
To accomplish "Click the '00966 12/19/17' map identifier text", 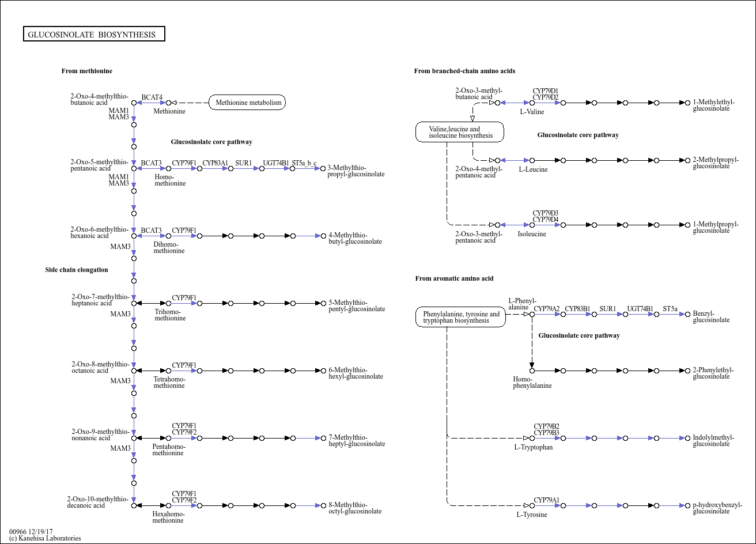I will (x=31, y=532).
